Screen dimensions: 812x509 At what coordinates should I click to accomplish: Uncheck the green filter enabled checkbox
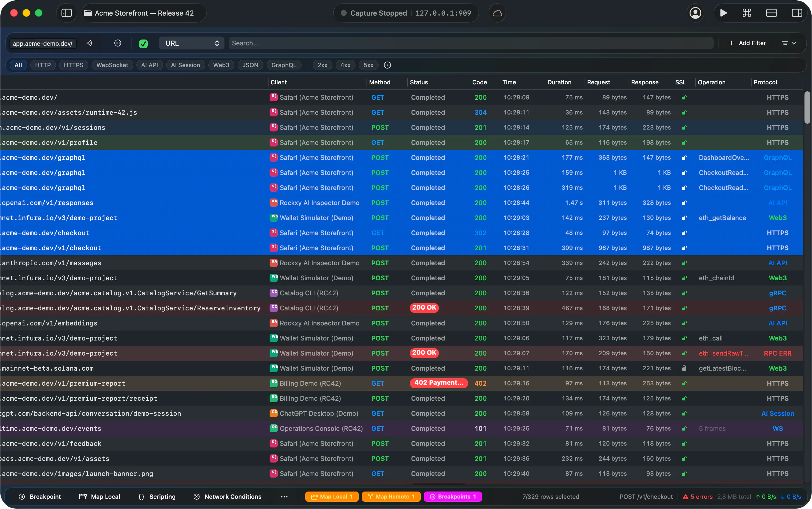143,44
